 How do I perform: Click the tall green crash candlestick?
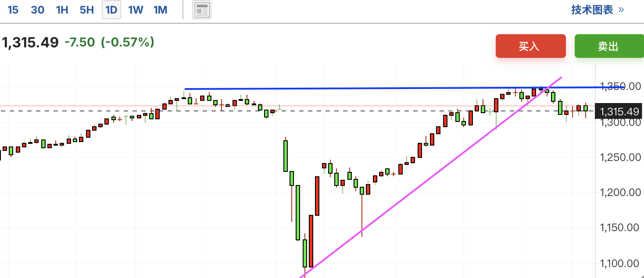click(298, 213)
